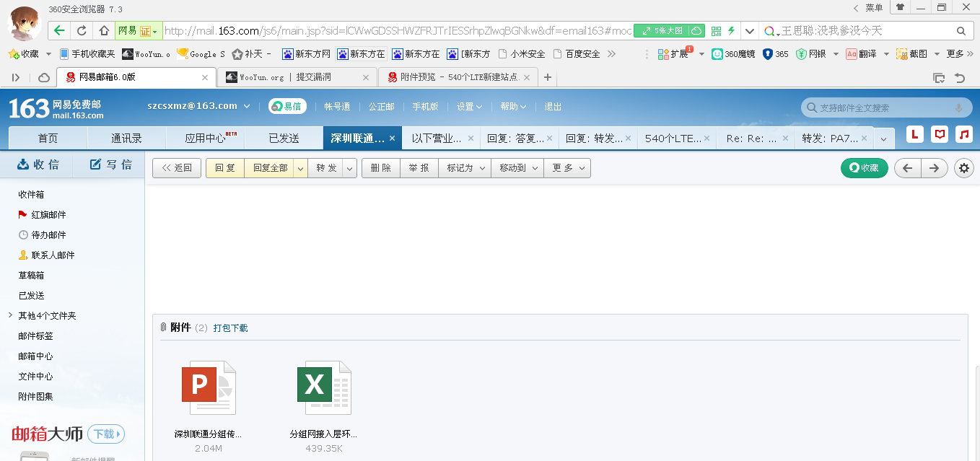Open 回复全部 dropdown arrow
The image size is (980, 461).
(x=301, y=168)
